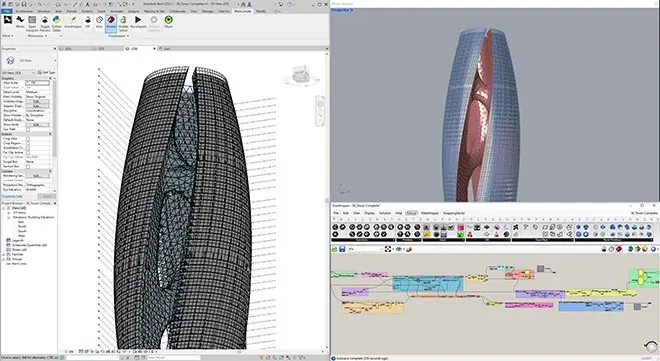The width and height of the screenshot is (660, 361).
Task: Save document icon on Grasshopper canvas toolbar
Action: pos(342,249)
